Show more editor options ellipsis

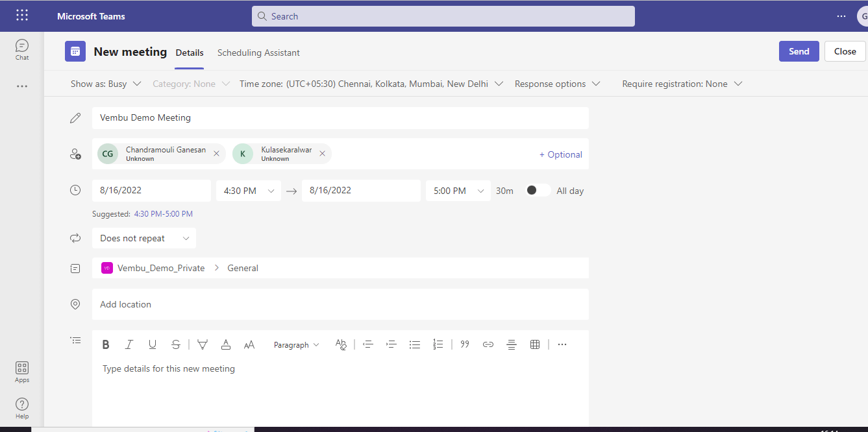pyautogui.click(x=562, y=344)
